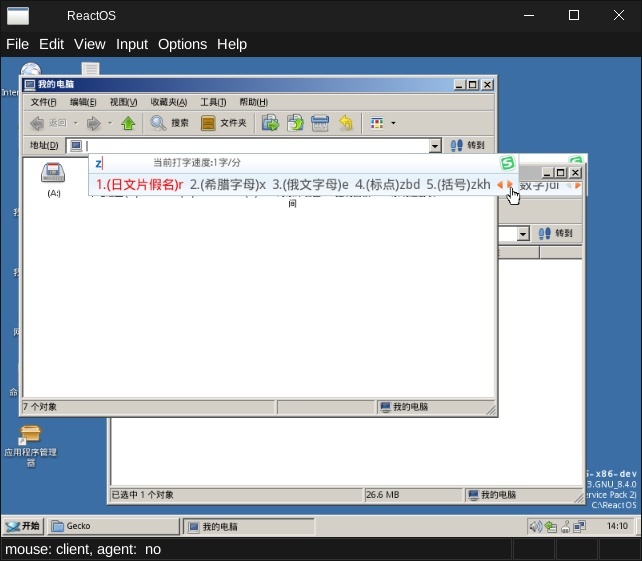Open the viewer's Options menu

[x=182, y=44]
